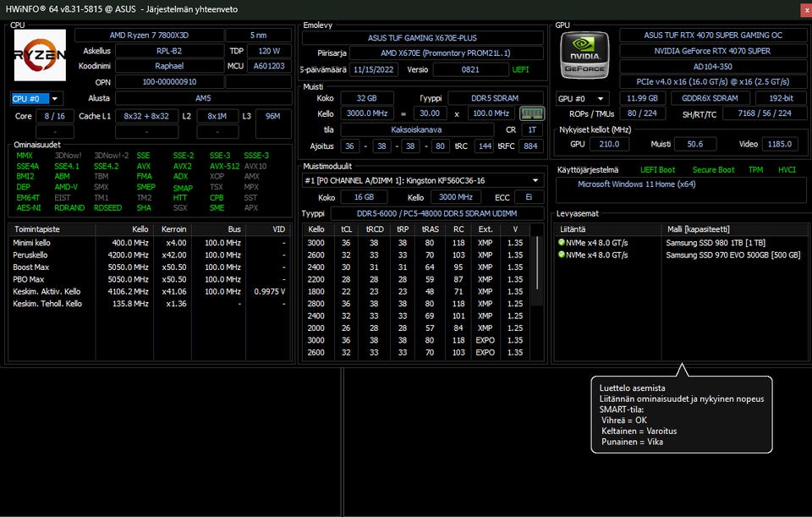
Task: Click the NVIDIA GeForce logo
Action: point(585,56)
